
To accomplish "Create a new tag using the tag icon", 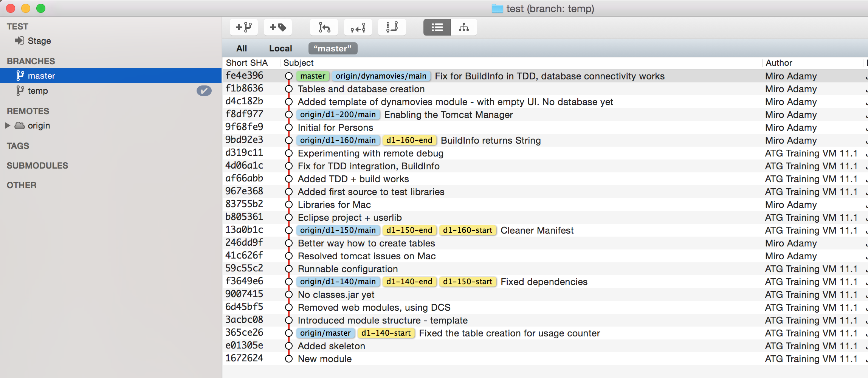I will [x=278, y=27].
